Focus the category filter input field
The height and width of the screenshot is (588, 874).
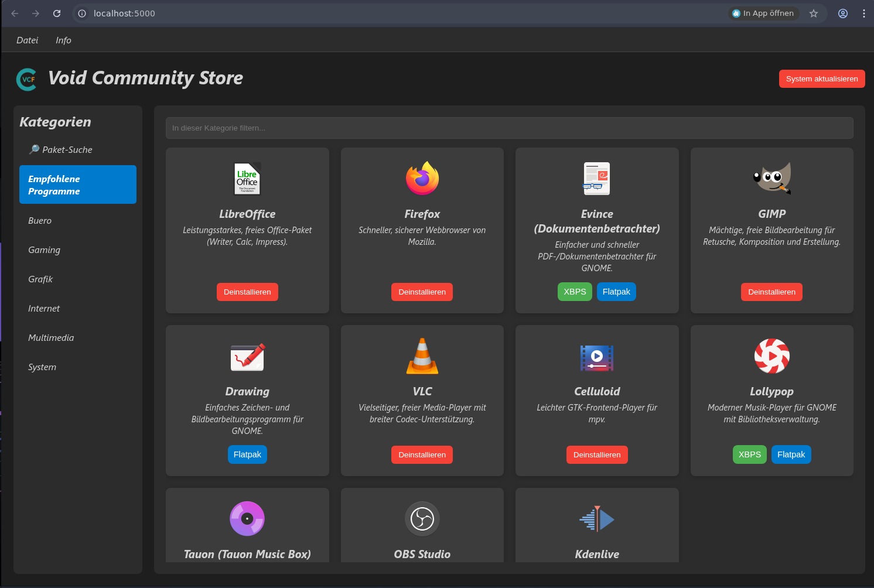pos(509,128)
